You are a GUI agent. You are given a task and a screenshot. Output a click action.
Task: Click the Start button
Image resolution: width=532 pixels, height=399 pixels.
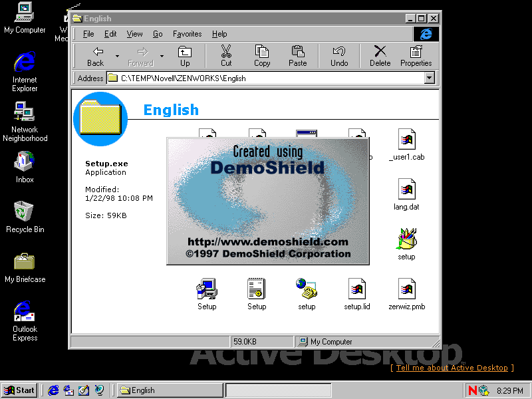(19, 390)
